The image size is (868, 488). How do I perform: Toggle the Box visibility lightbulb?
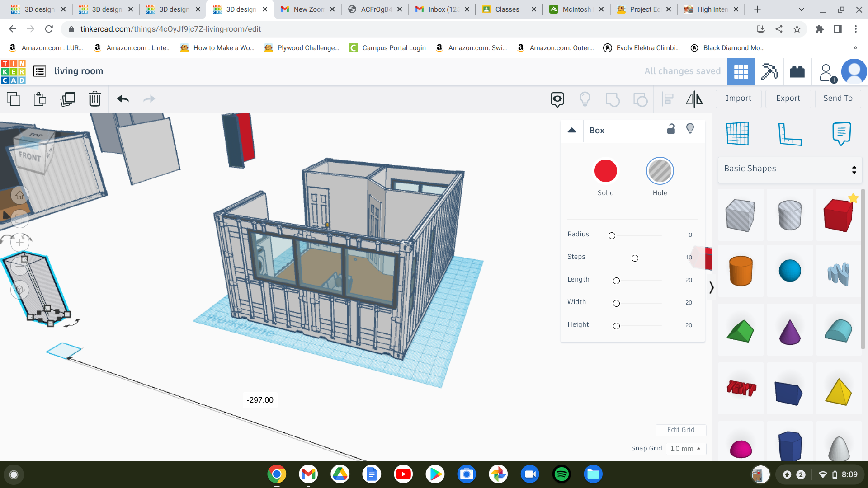(x=690, y=129)
